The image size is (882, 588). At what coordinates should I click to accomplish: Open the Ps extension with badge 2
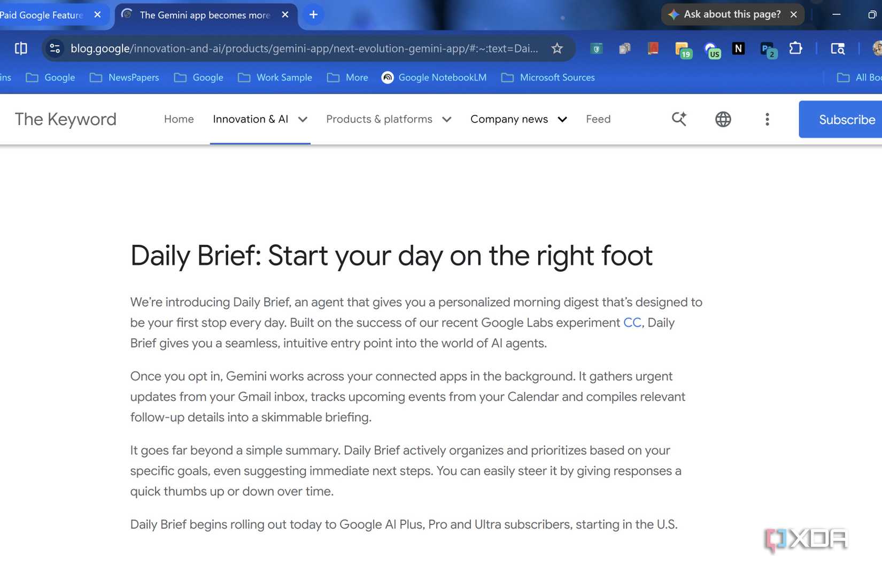768,50
